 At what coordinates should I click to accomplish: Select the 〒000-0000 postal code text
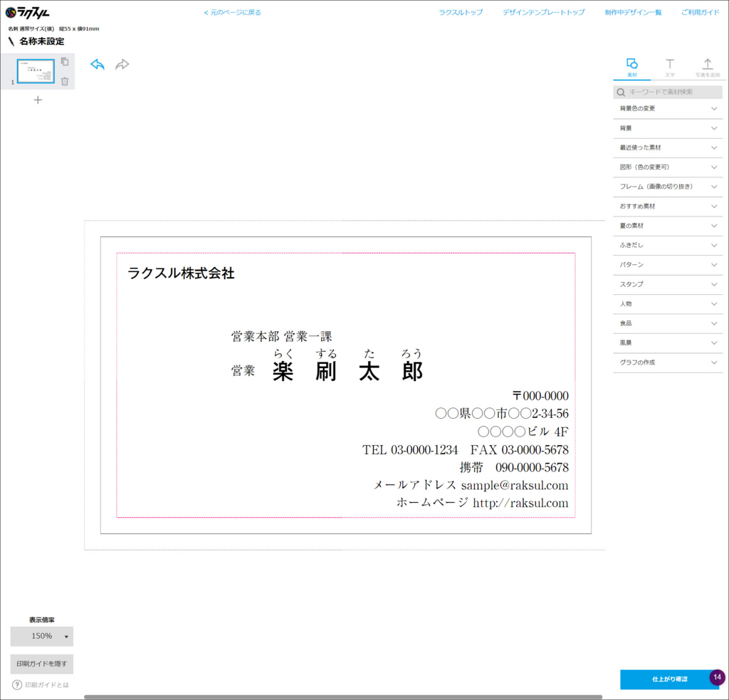point(540,396)
